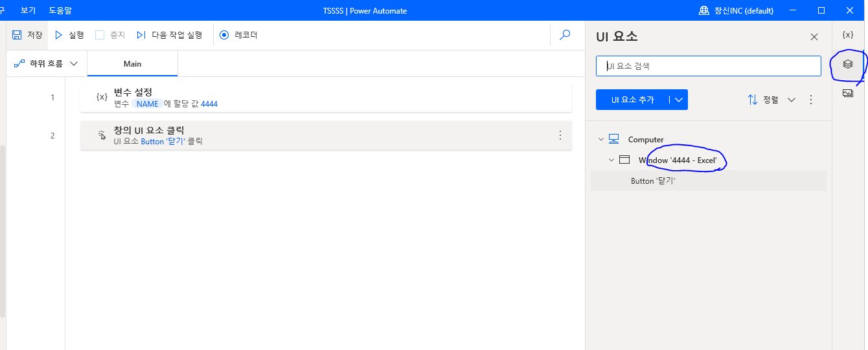Screen dimensions: 868x350
Task: Open the variables {x} panel icon
Action: 847,35
